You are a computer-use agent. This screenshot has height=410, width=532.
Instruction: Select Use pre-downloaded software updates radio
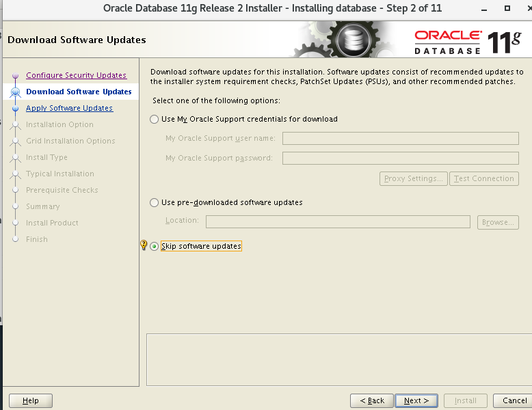[x=154, y=202]
